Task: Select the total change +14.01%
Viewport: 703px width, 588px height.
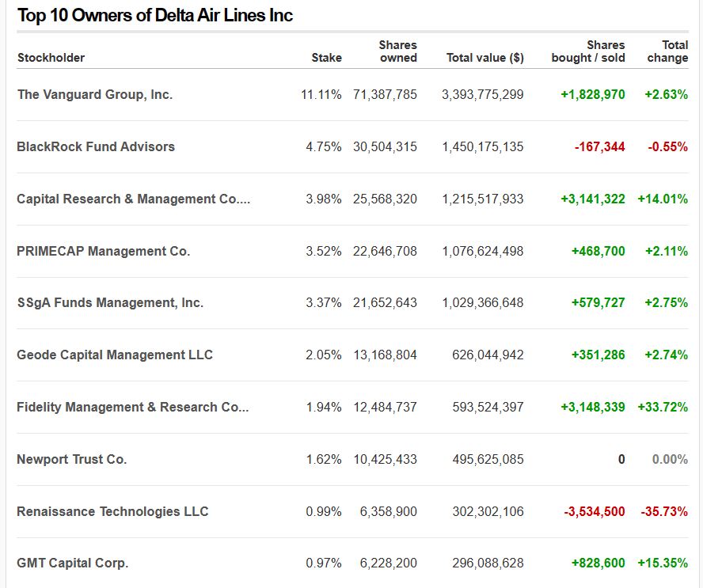Action: [x=663, y=199]
